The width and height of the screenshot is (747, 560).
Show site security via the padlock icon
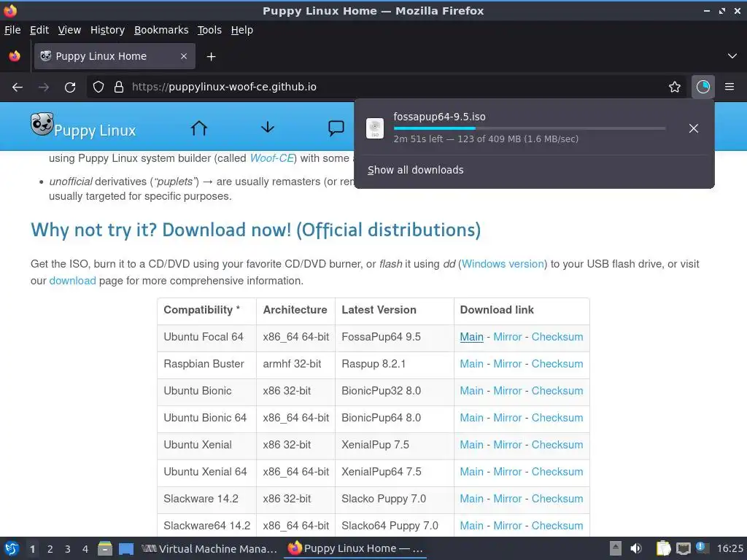[119, 87]
